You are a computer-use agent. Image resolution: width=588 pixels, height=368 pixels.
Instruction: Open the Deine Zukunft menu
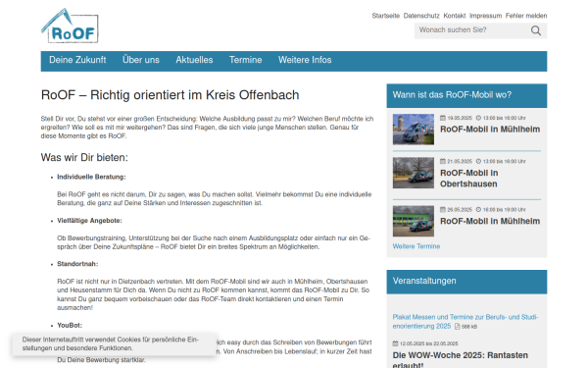point(77,60)
